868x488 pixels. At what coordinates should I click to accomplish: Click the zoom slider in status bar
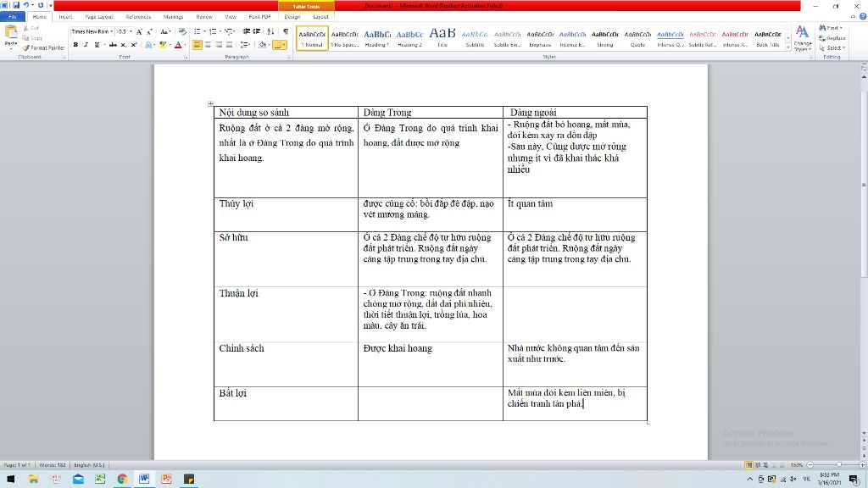(x=838, y=465)
